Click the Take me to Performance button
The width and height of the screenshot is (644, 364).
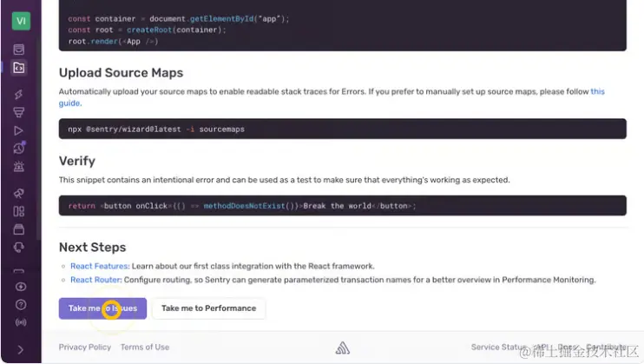coord(208,308)
